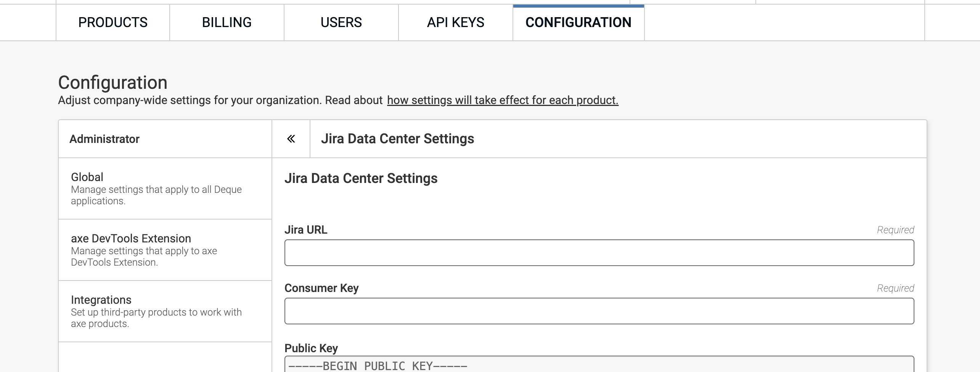Click the Administrator sidebar header

point(104,139)
